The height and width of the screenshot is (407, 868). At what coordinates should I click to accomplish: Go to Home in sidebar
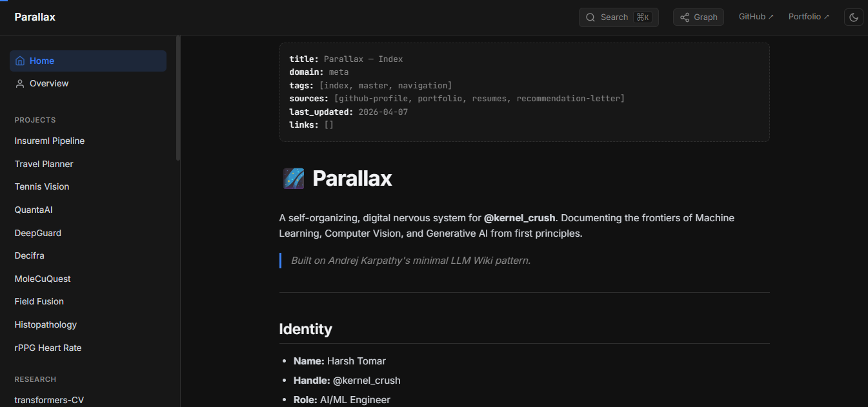pyautogui.click(x=88, y=61)
